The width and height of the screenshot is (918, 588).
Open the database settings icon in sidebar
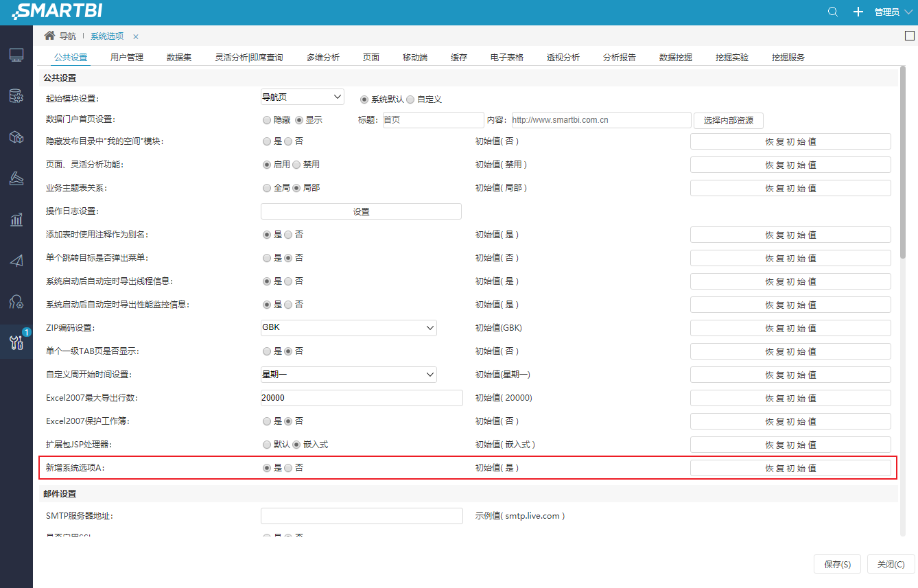tap(16, 96)
